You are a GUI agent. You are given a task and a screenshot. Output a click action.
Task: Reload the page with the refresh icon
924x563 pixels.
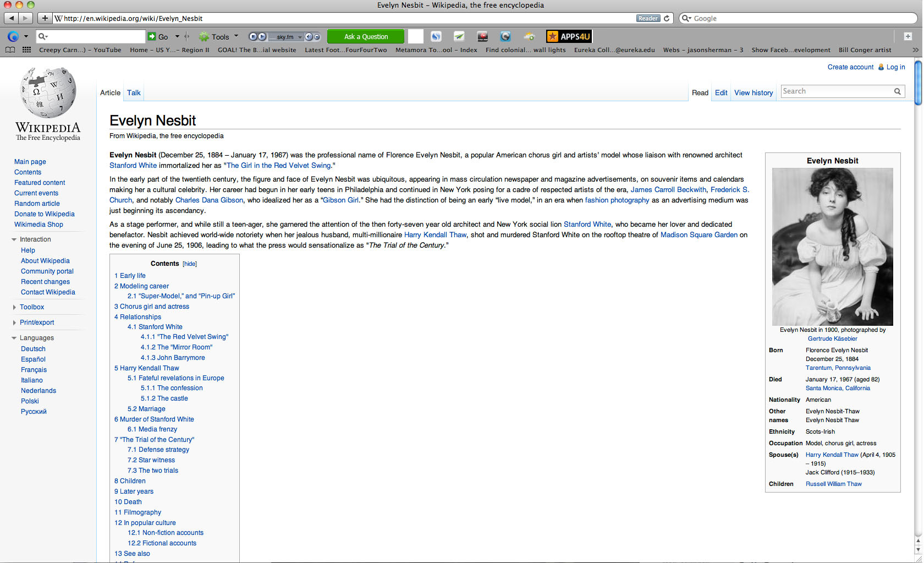[667, 18]
